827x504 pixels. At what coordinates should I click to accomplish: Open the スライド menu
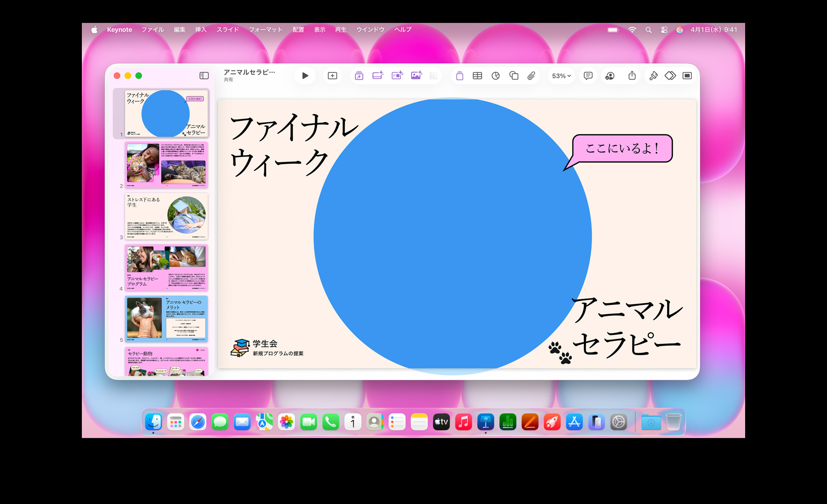[x=228, y=29]
